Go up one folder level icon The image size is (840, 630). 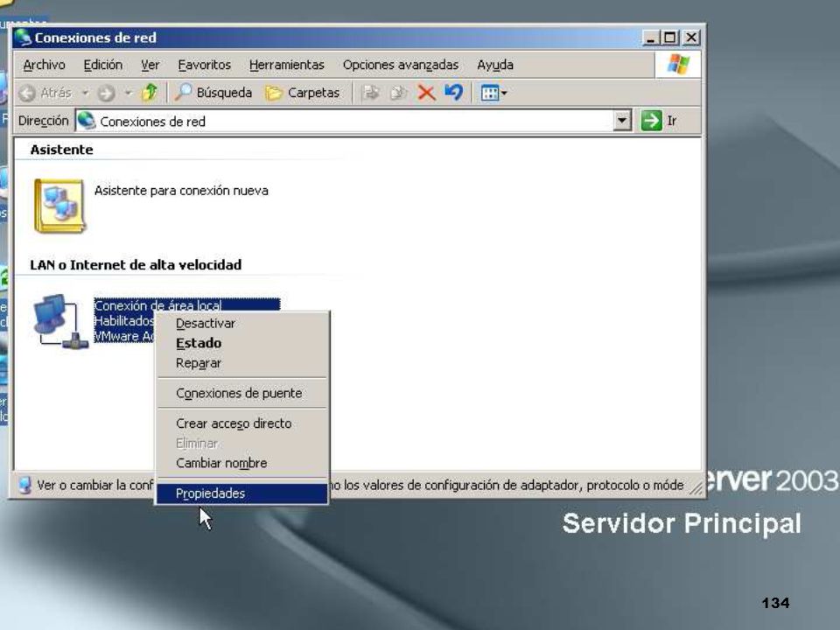click(150, 93)
